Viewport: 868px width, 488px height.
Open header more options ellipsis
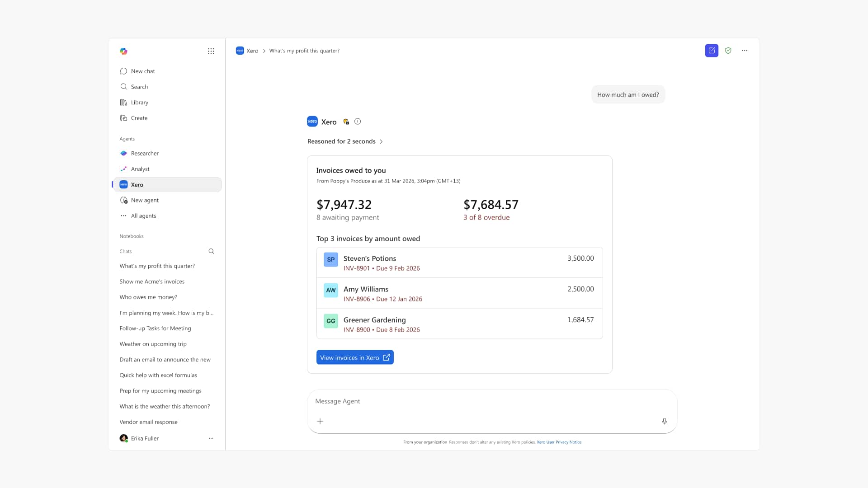[745, 51]
